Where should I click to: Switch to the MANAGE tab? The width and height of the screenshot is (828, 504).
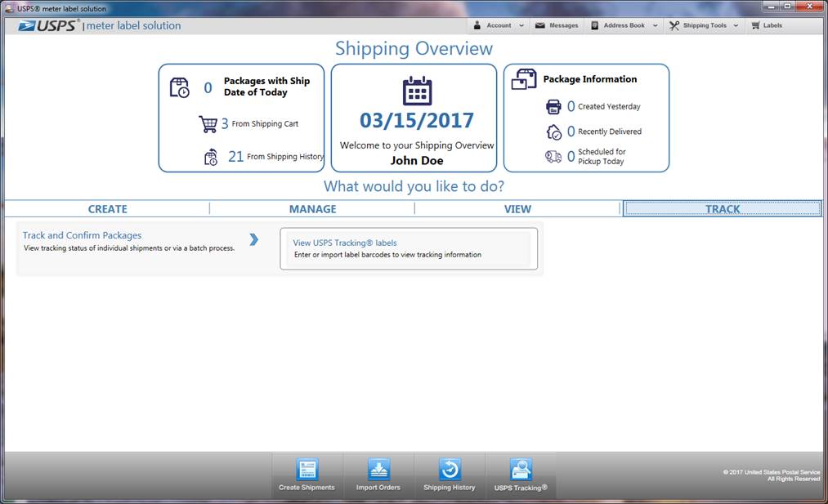click(312, 209)
